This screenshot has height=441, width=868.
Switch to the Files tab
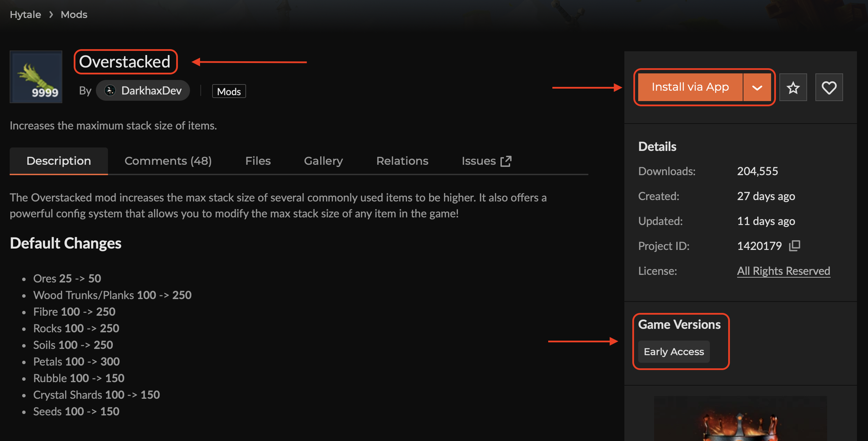pyautogui.click(x=258, y=161)
